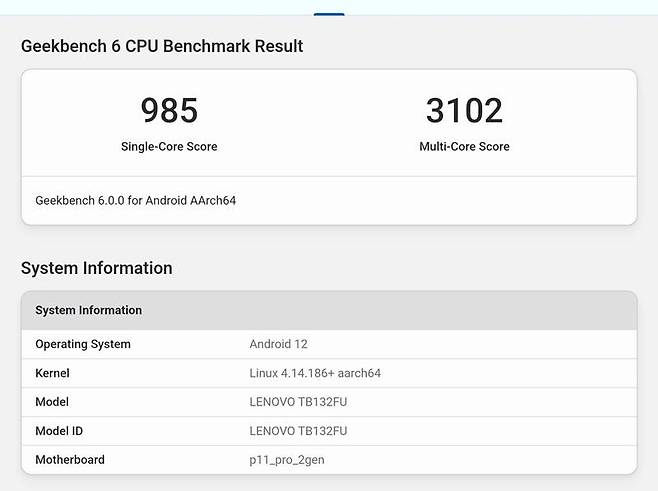Click the Kernel row label
Screen dimensions: 658x491
coord(52,373)
